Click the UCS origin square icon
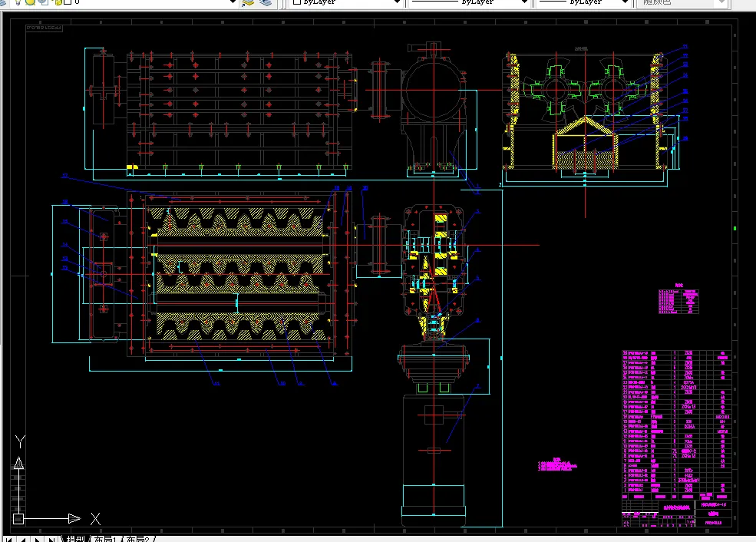This screenshot has width=756, height=542. tap(18, 519)
